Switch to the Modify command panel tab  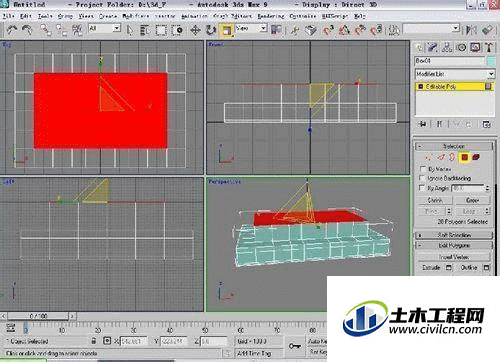(433, 47)
